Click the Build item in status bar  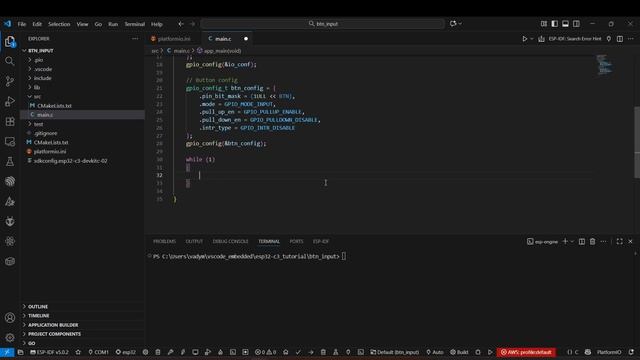point(459,352)
